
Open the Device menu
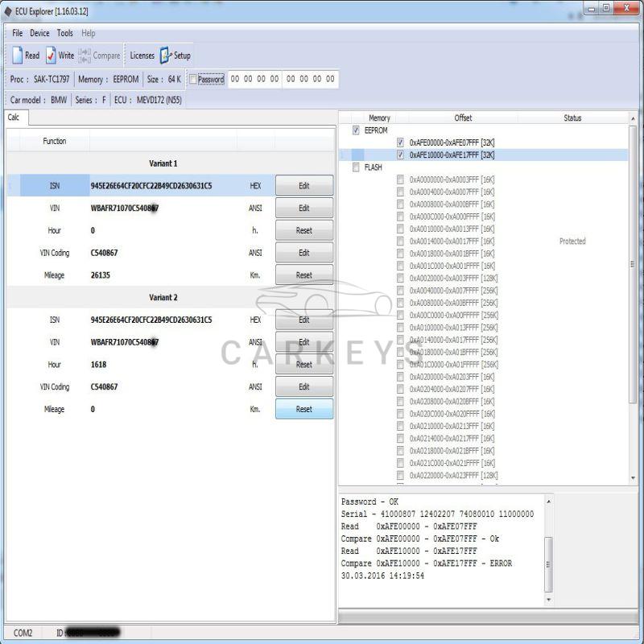(x=39, y=33)
